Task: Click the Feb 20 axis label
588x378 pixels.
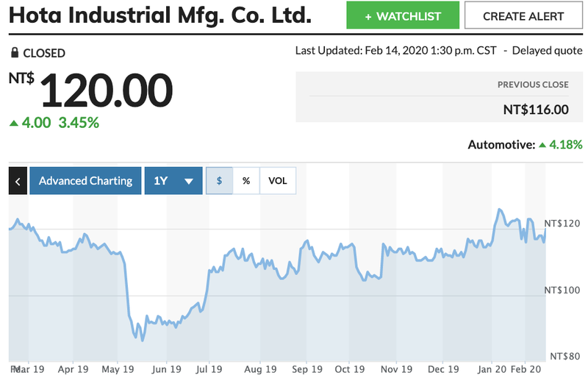Action: (526, 369)
